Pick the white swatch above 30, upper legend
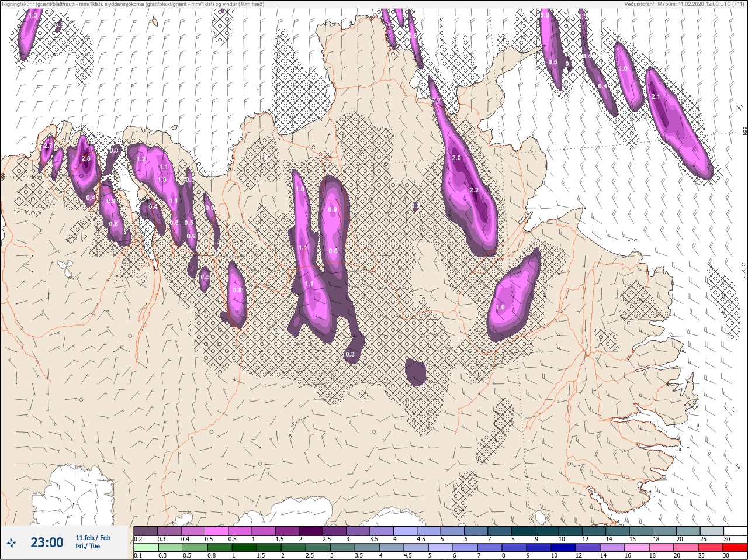The image size is (748, 560). pyautogui.click(x=736, y=531)
